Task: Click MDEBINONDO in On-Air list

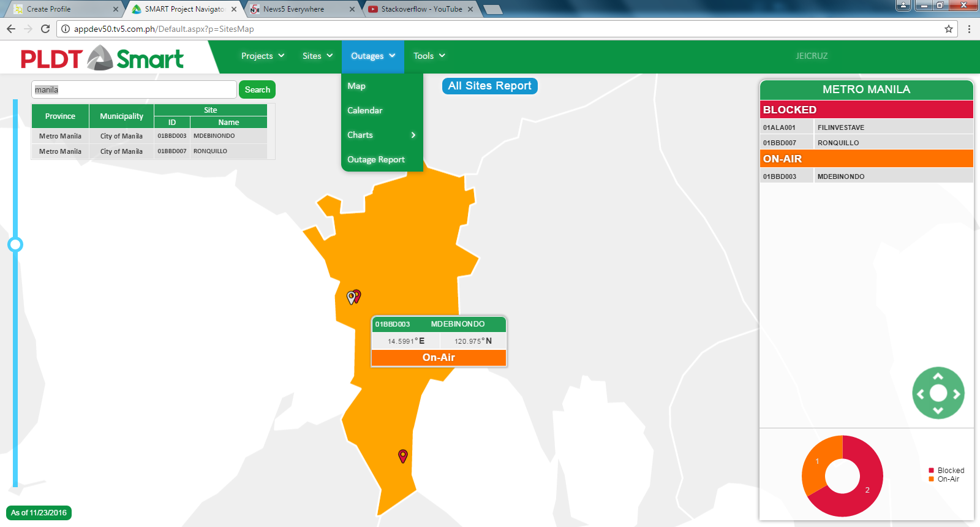Action: (x=841, y=176)
